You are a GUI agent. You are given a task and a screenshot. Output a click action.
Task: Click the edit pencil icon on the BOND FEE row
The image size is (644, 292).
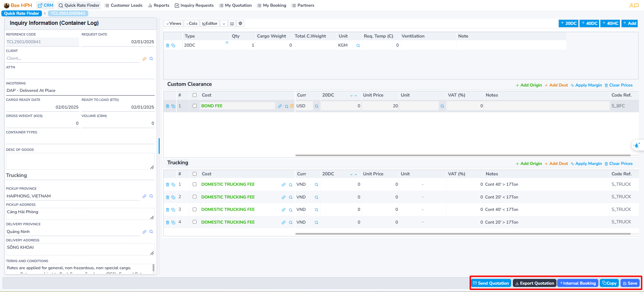[292, 106]
